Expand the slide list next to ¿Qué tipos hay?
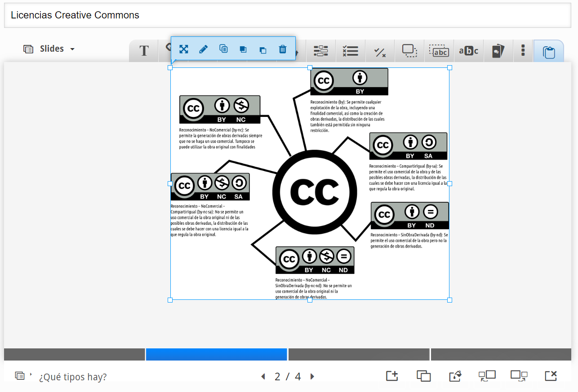 tap(23, 375)
